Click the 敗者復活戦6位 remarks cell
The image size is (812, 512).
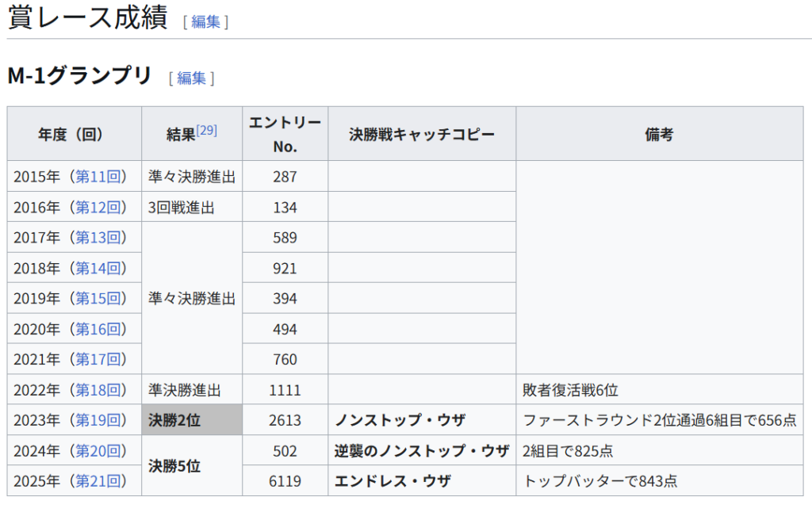[x=570, y=390]
